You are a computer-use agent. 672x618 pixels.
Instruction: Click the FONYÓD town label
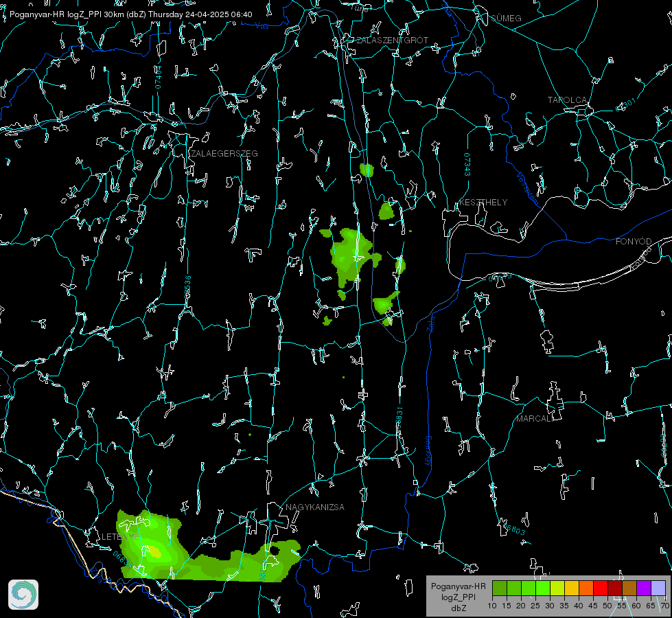point(634,242)
